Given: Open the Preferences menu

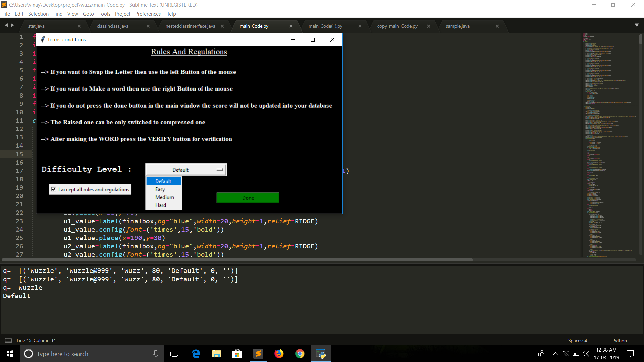Looking at the screenshot, I should [148, 14].
